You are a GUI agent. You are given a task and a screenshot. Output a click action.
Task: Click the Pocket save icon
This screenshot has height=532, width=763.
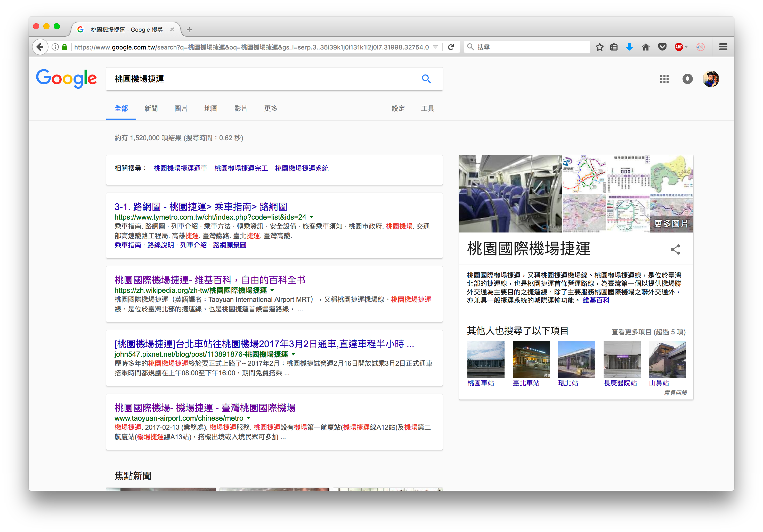coord(662,47)
